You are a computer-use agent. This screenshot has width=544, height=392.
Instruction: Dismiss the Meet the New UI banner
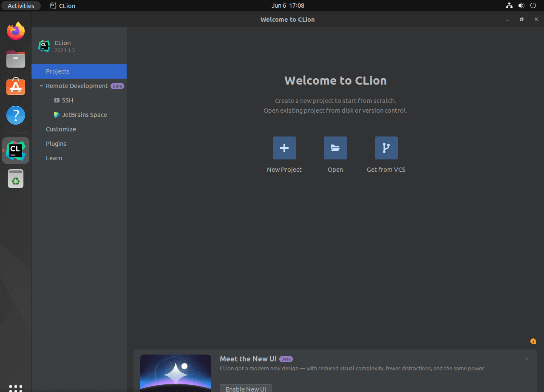pos(527,359)
